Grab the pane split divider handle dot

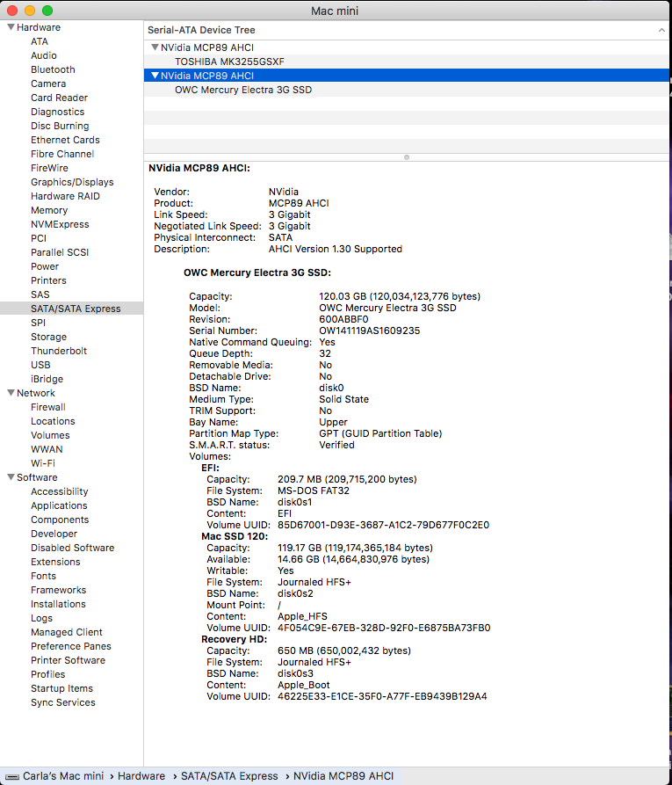pyautogui.click(x=407, y=157)
